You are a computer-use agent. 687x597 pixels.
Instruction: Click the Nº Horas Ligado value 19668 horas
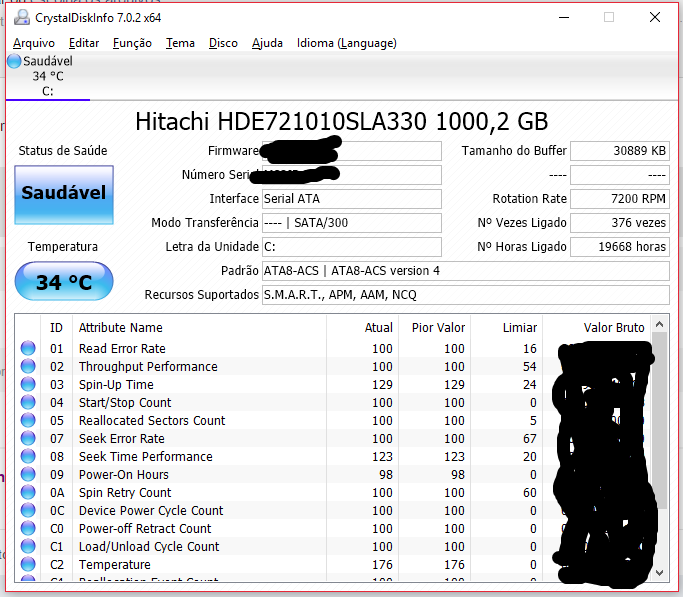pos(620,247)
